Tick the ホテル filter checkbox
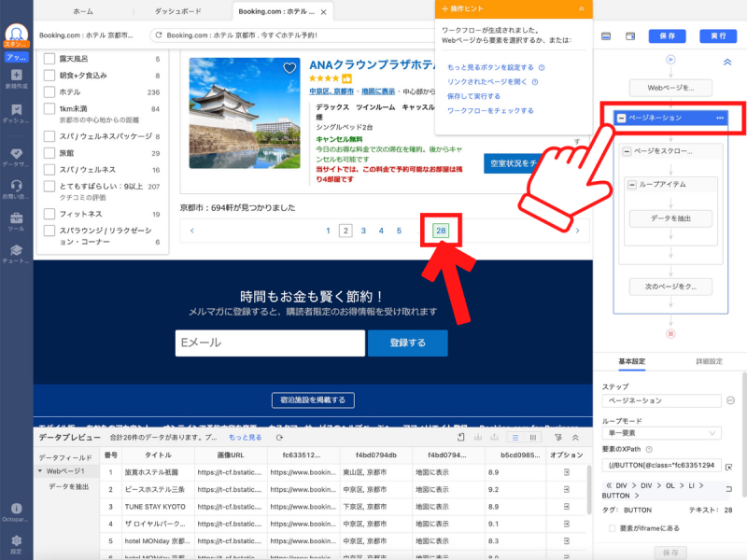Image resolution: width=747 pixels, height=560 pixels. click(49, 91)
